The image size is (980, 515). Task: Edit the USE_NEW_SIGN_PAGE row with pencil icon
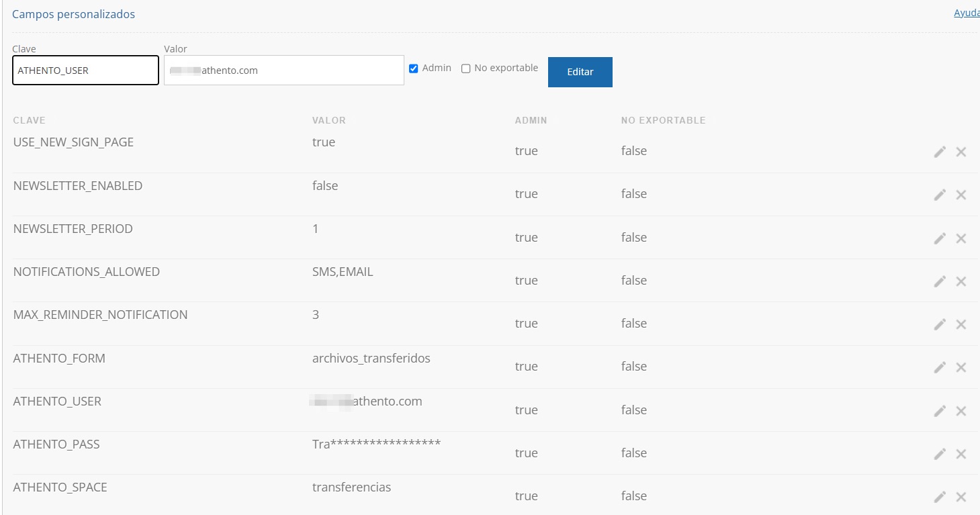tap(940, 152)
